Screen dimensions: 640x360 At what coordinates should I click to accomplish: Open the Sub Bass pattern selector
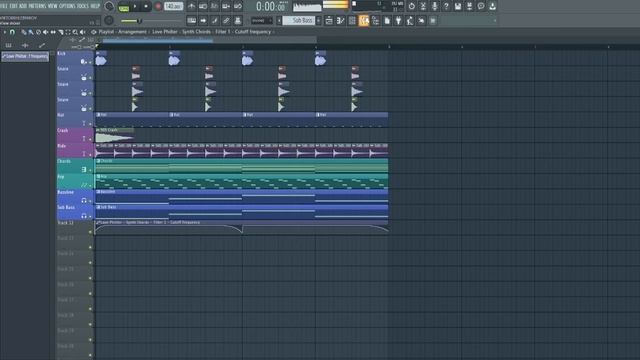pos(299,20)
